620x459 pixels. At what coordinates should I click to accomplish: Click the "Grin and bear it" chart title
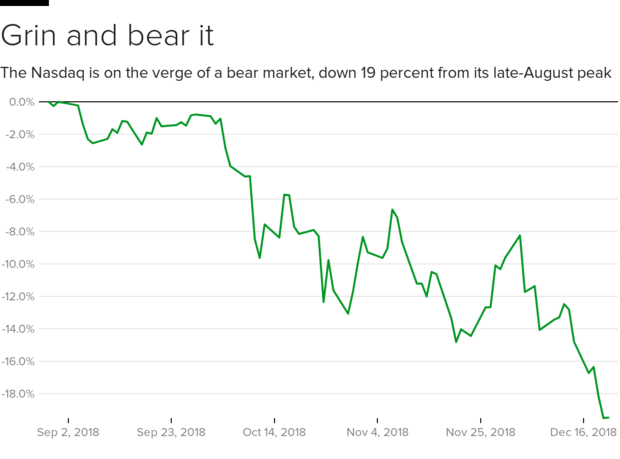click(x=107, y=36)
